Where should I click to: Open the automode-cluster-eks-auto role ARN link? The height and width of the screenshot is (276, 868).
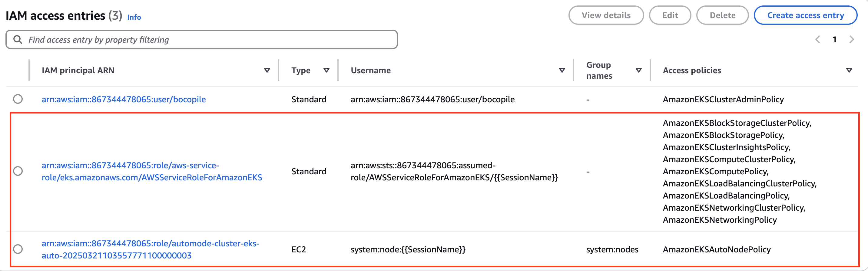(x=150, y=249)
